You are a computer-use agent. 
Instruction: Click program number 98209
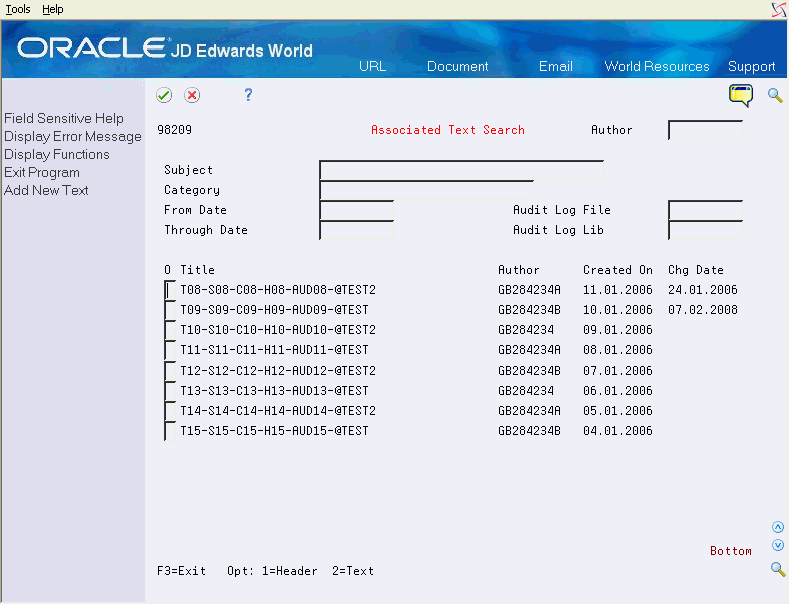click(174, 130)
